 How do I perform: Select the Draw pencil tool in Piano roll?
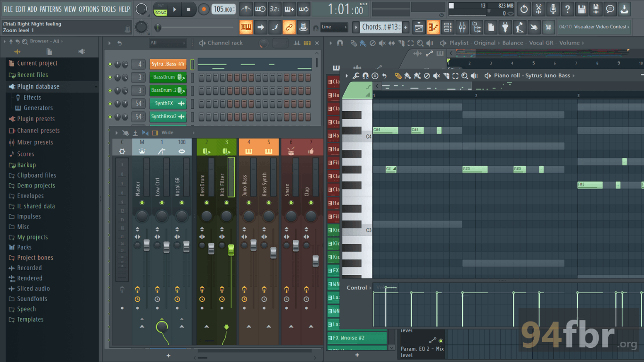click(398, 75)
